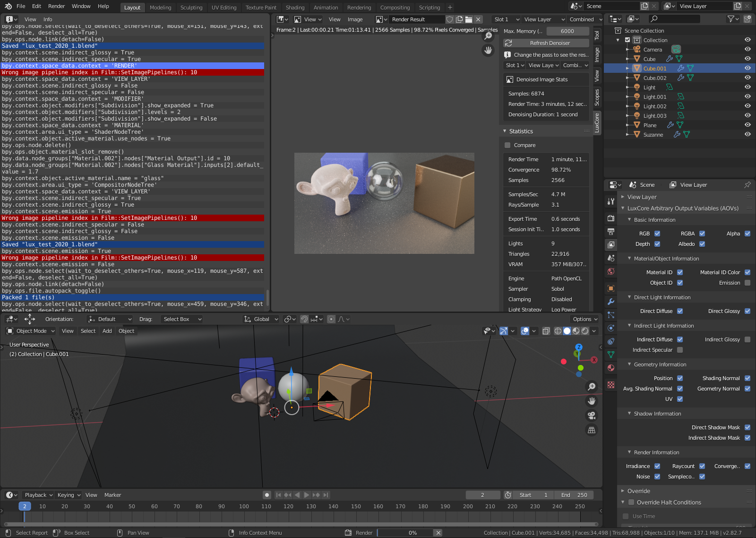Switch to the Shading workspace tab
This screenshot has height=538, width=756.
tap(295, 8)
